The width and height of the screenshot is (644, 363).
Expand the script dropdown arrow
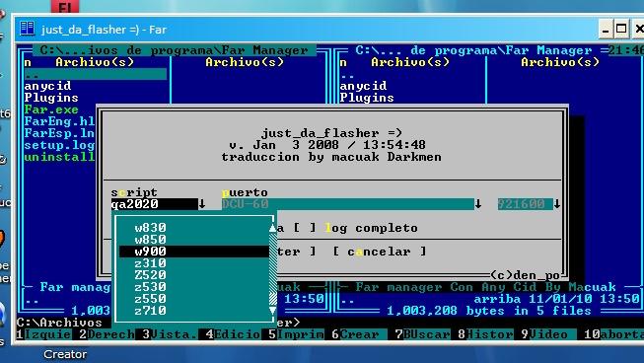[201, 204]
